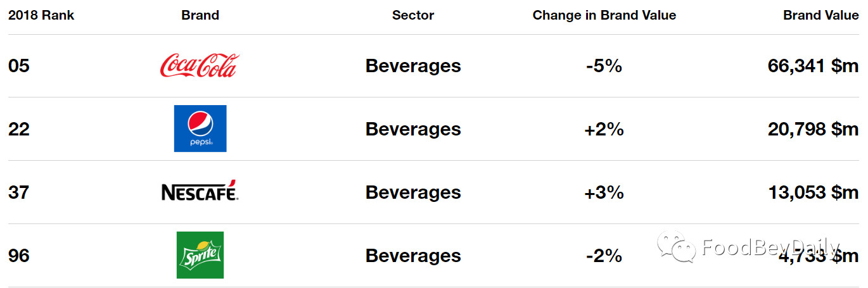868x288 pixels.
Task: Click Beverages sector in Coca-Cola row
Action: [413, 66]
